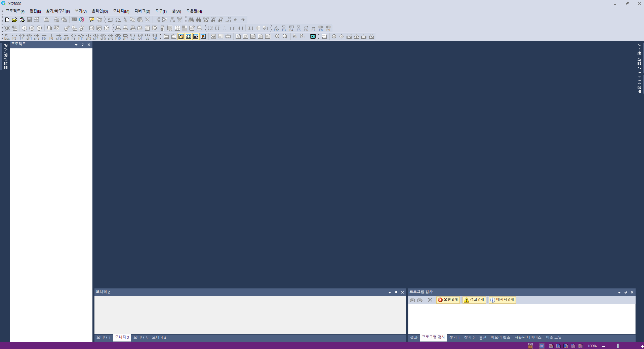644x349 pixels.
Task: Click the zoom plus button in status bar
Action: coord(642,346)
